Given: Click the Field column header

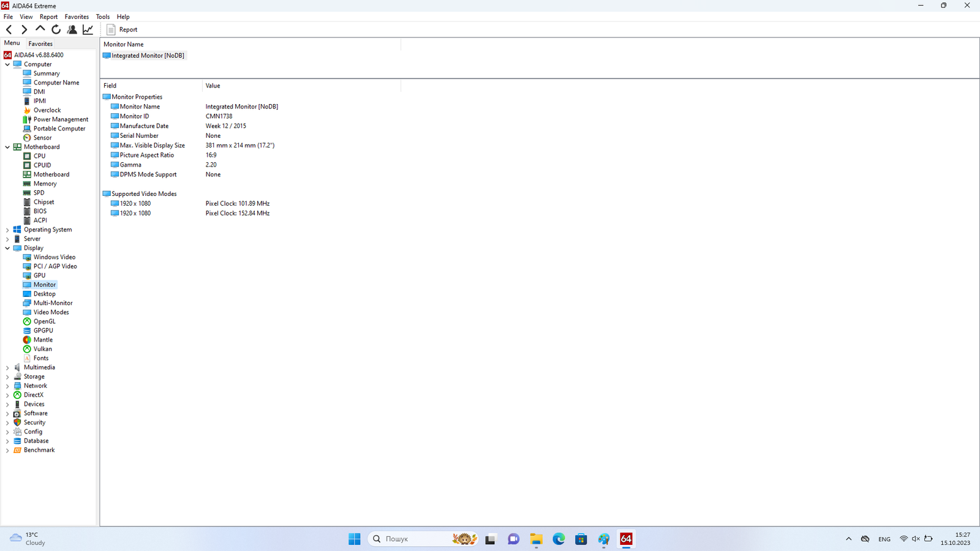Looking at the screenshot, I should pos(151,86).
